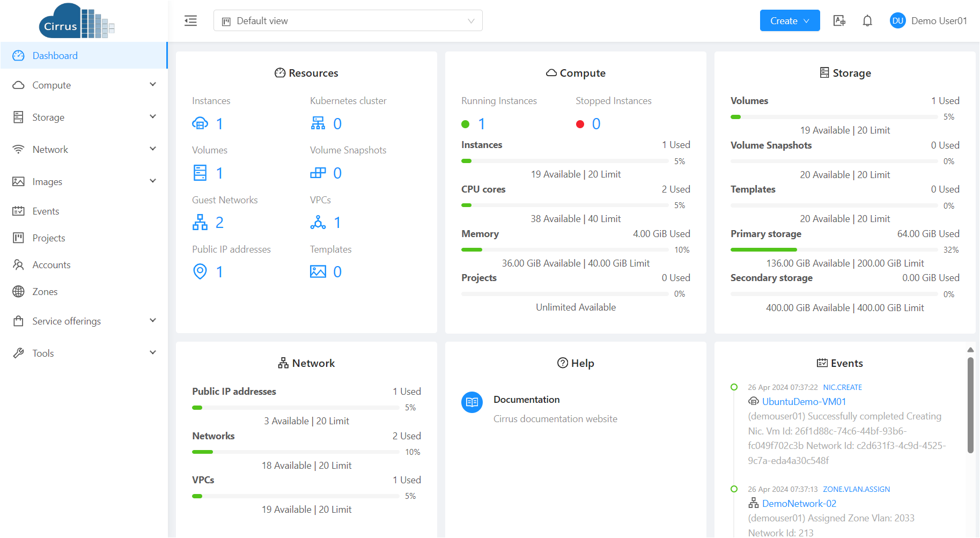The image size is (980, 538).
Task: Open the Documentation book icon
Action: (x=472, y=402)
